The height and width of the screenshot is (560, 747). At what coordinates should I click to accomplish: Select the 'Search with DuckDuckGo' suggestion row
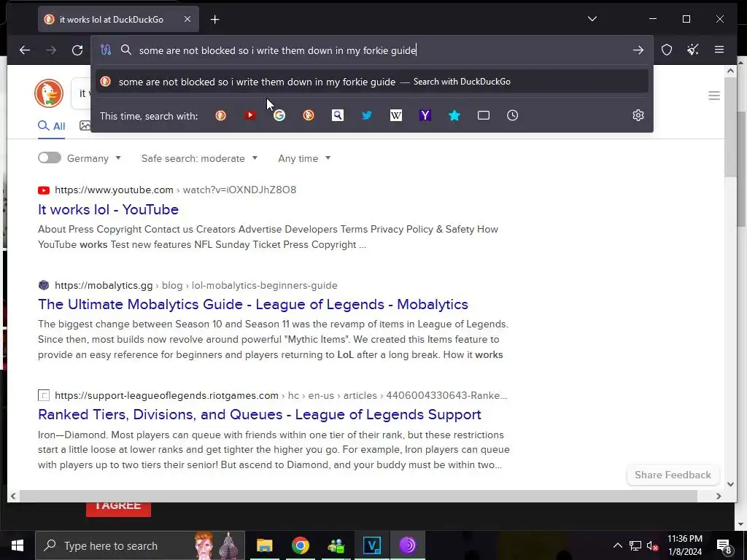point(371,82)
